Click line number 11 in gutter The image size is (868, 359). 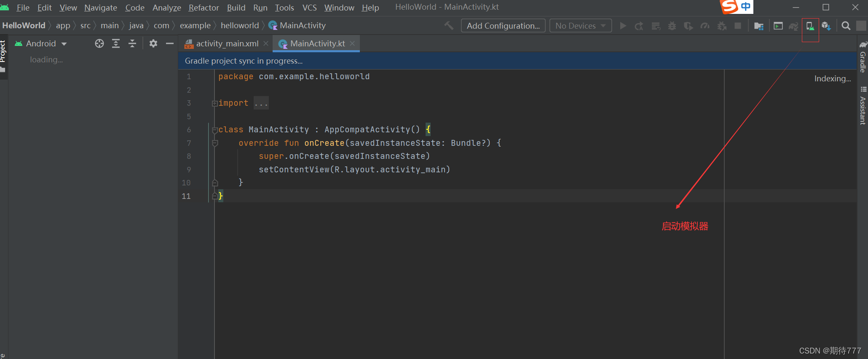click(186, 196)
